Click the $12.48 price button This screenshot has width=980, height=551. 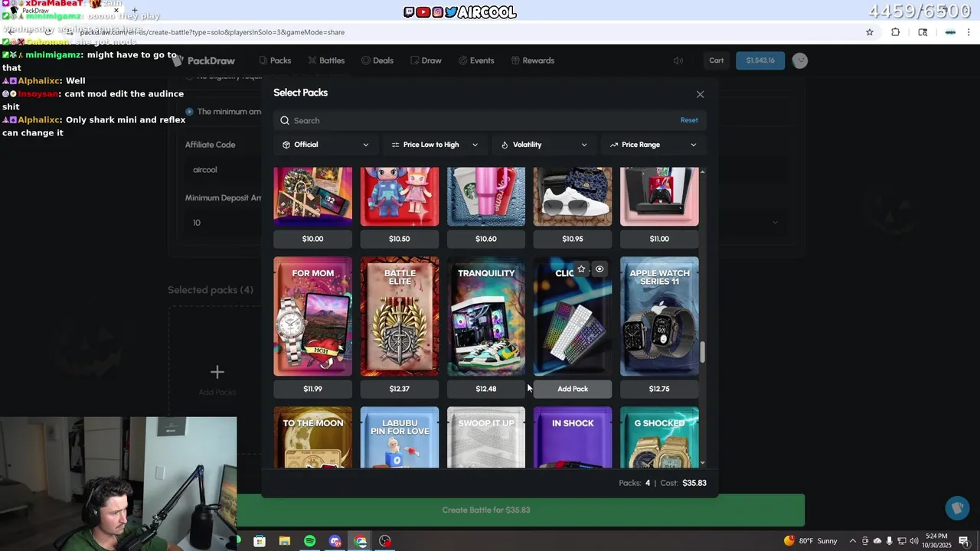[486, 389]
